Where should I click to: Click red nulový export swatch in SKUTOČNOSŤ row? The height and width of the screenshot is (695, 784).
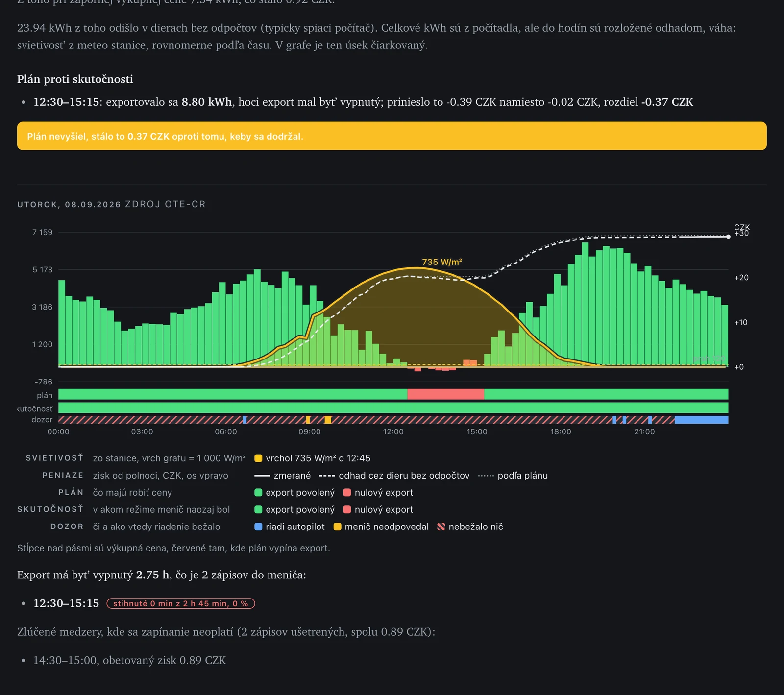tap(347, 510)
